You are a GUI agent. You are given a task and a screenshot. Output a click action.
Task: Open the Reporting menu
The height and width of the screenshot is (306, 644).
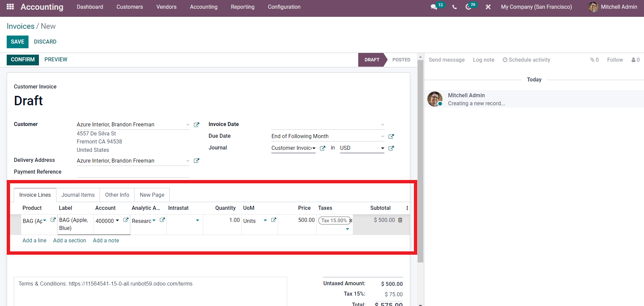coord(243,7)
